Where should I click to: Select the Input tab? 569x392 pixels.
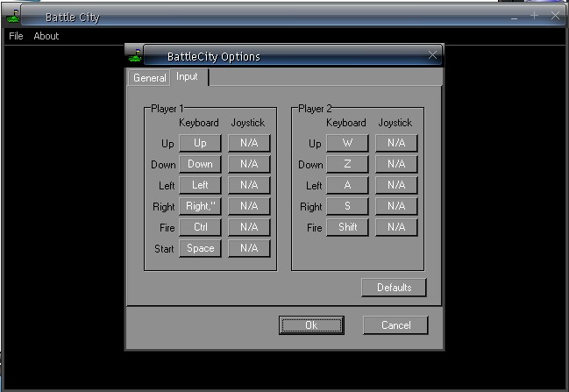tap(189, 76)
